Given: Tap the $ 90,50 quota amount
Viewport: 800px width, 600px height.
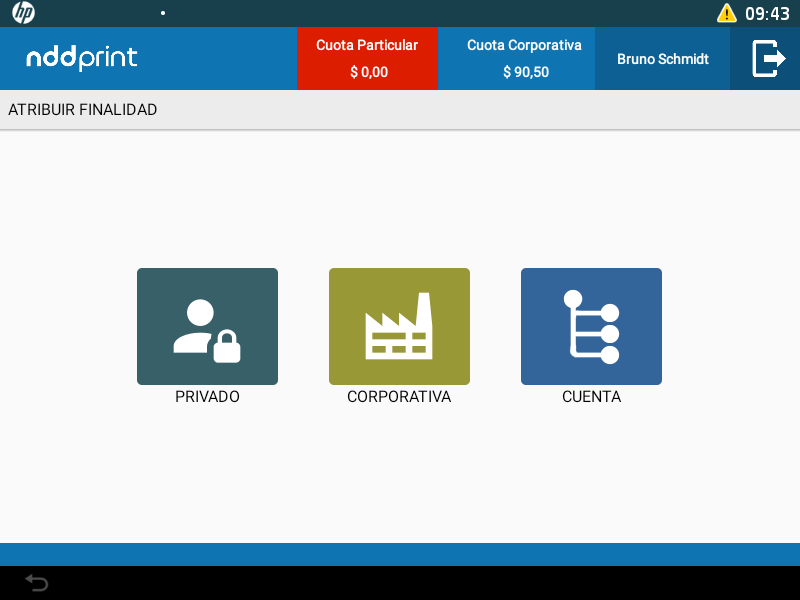Looking at the screenshot, I should pyautogui.click(x=525, y=72).
